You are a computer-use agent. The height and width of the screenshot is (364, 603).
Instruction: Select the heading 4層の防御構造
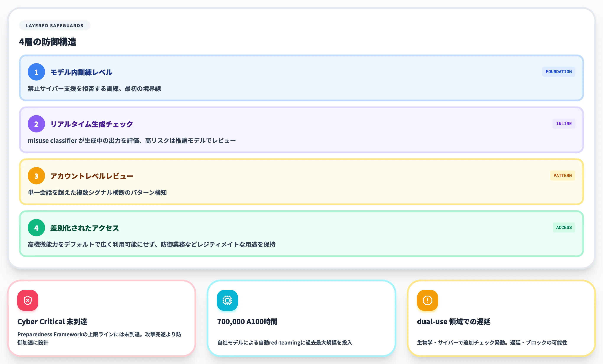47,42
